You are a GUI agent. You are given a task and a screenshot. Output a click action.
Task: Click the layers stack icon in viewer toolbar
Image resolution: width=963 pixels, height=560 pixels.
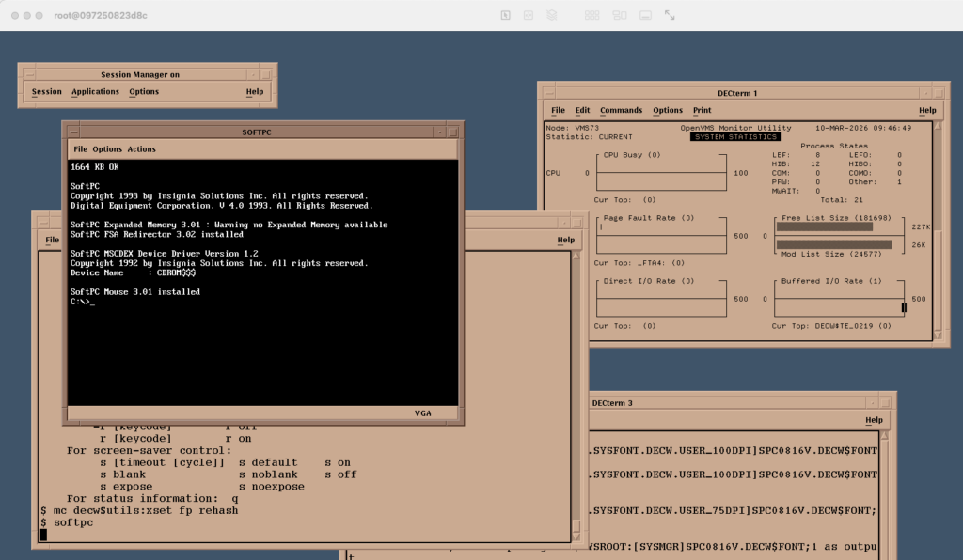click(x=552, y=15)
